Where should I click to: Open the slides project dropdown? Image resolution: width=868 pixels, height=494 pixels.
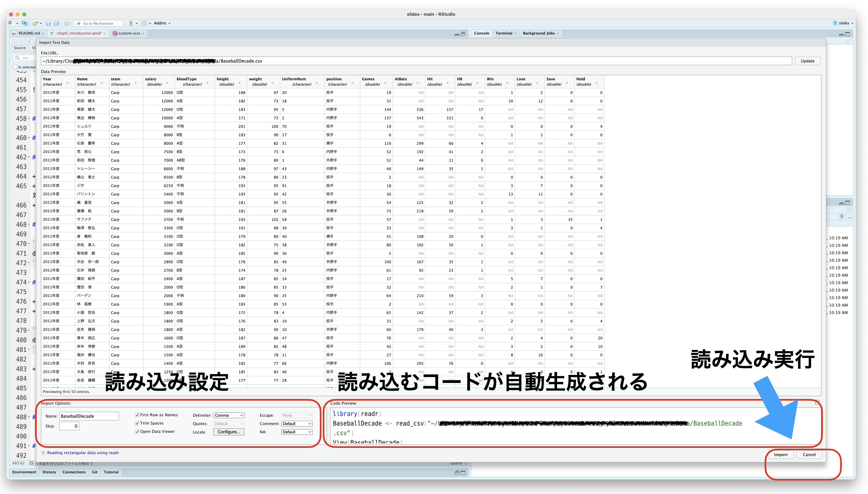(846, 23)
